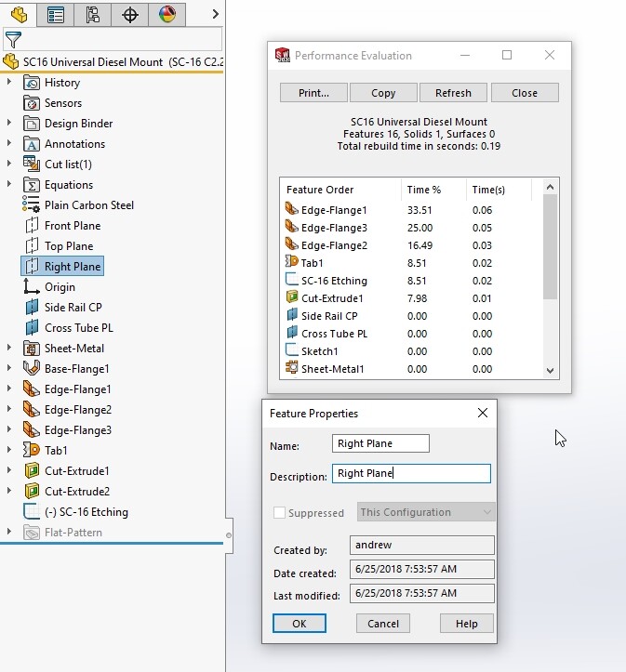
Task: Click the Equations sigma icon
Action: point(32,185)
